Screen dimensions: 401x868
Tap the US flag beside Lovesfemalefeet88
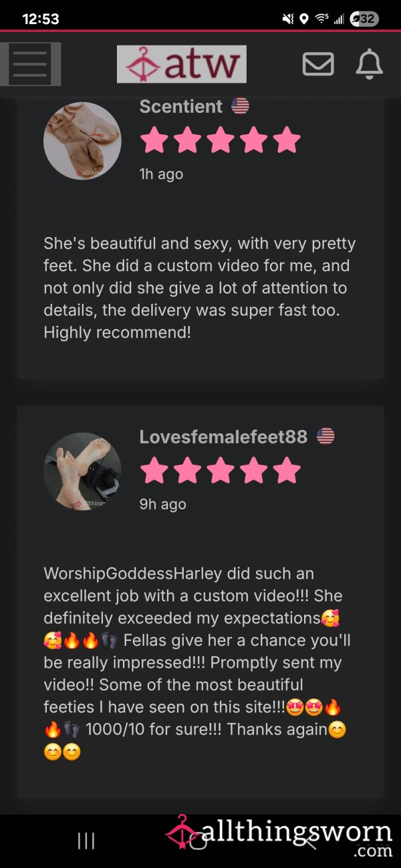click(x=325, y=437)
